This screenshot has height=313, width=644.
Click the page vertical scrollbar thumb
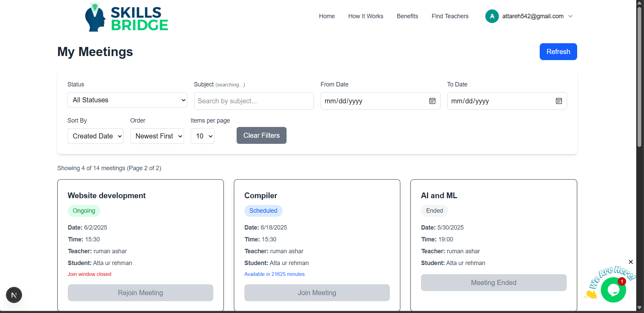[x=639, y=77]
